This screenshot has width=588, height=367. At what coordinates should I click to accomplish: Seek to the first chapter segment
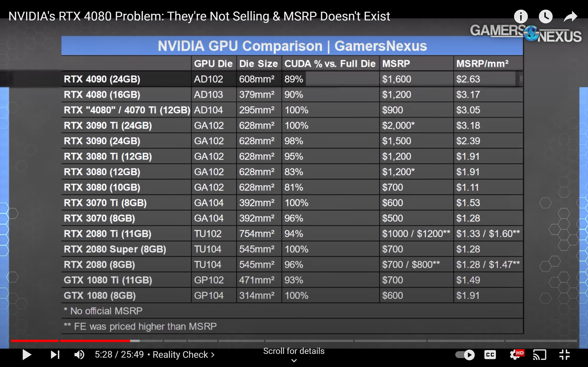(x=34, y=341)
